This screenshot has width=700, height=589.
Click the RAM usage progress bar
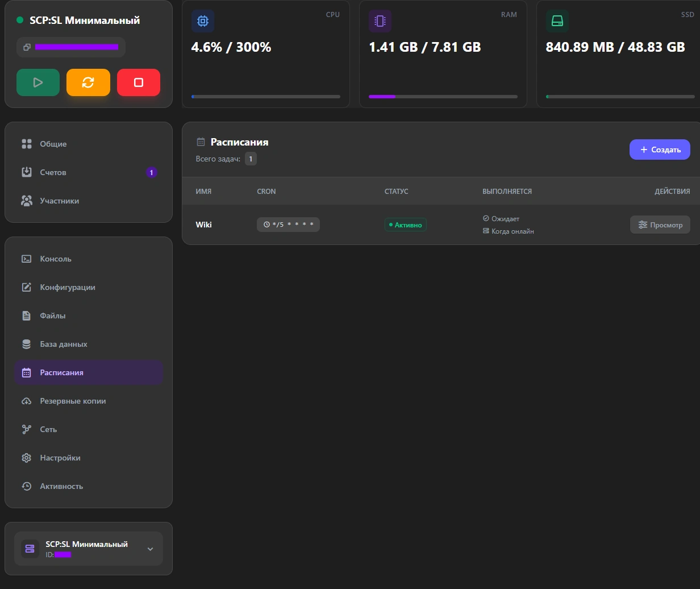click(x=443, y=97)
